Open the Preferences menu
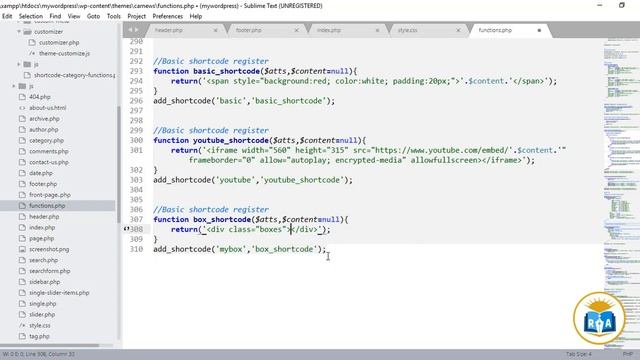Viewport: 640px width, 360px height. tap(167, 16)
